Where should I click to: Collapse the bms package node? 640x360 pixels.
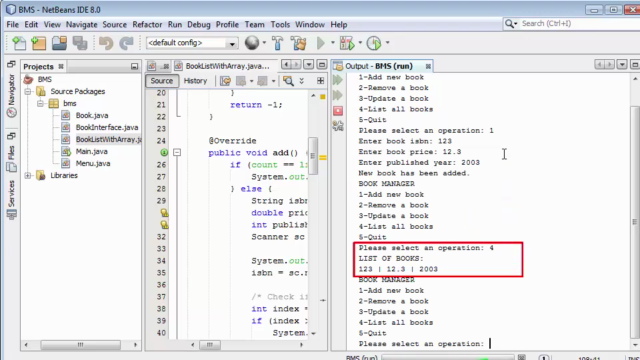click(40, 103)
